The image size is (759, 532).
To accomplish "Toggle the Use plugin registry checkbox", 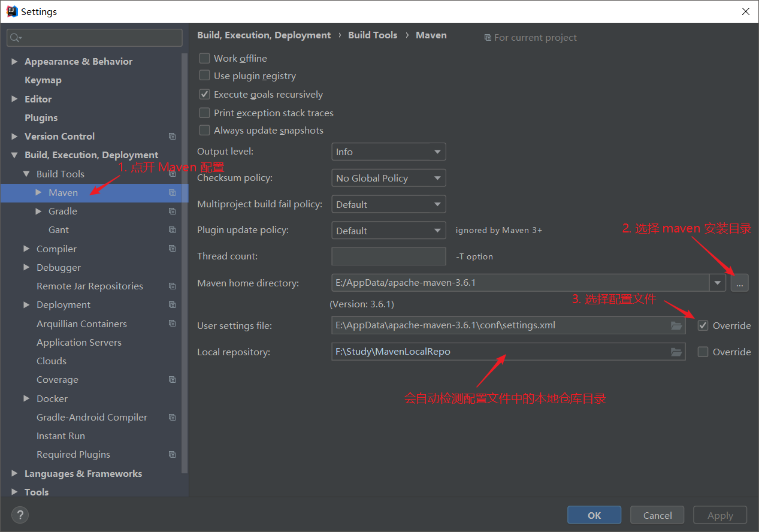I will pyautogui.click(x=204, y=75).
